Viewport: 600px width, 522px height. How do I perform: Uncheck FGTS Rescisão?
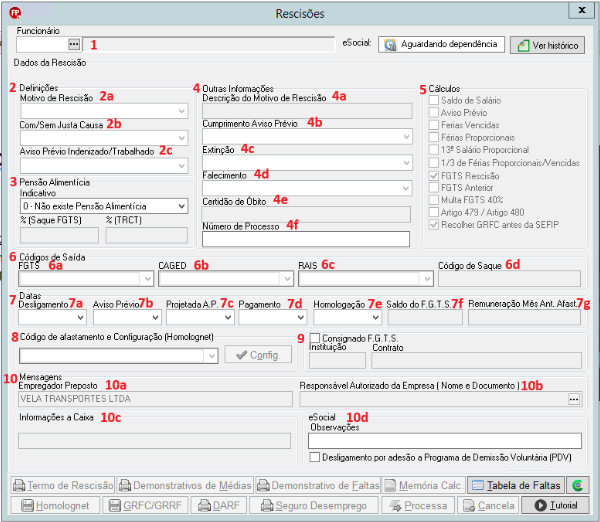tap(434, 176)
